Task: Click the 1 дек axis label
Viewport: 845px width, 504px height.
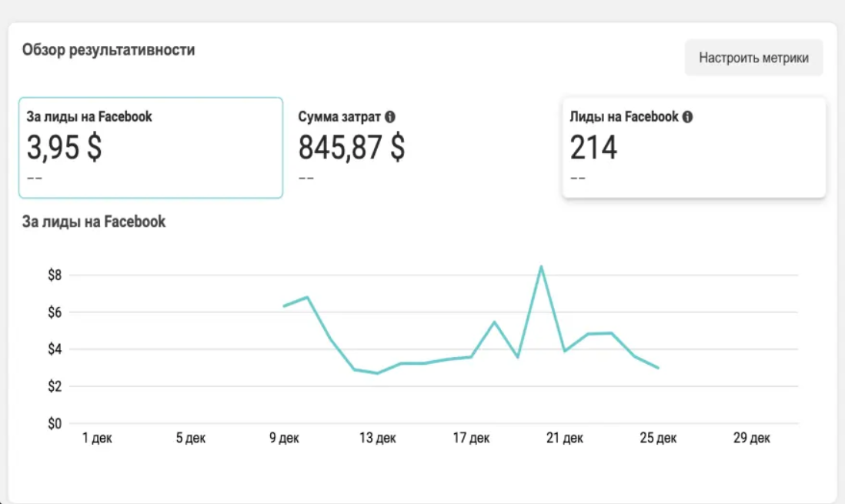Action: coord(97,438)
